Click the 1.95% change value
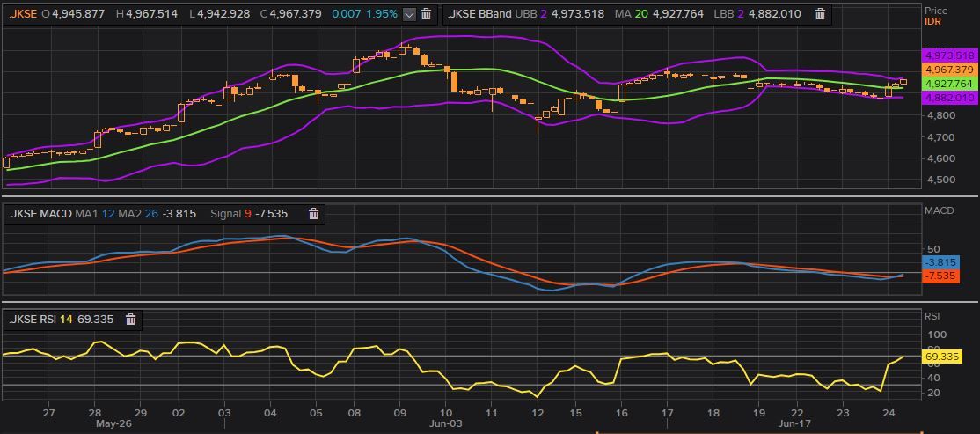Screen dimensions: 980x434 381,14
